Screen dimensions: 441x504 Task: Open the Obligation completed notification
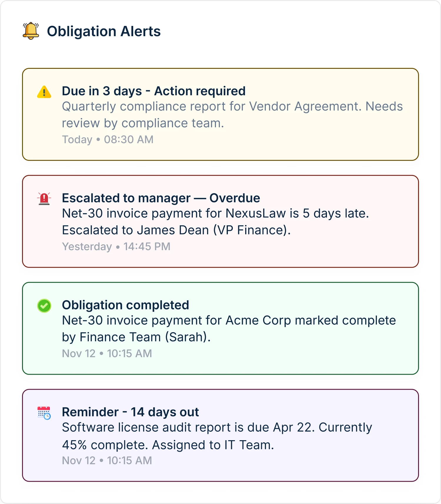pos(220,328)
